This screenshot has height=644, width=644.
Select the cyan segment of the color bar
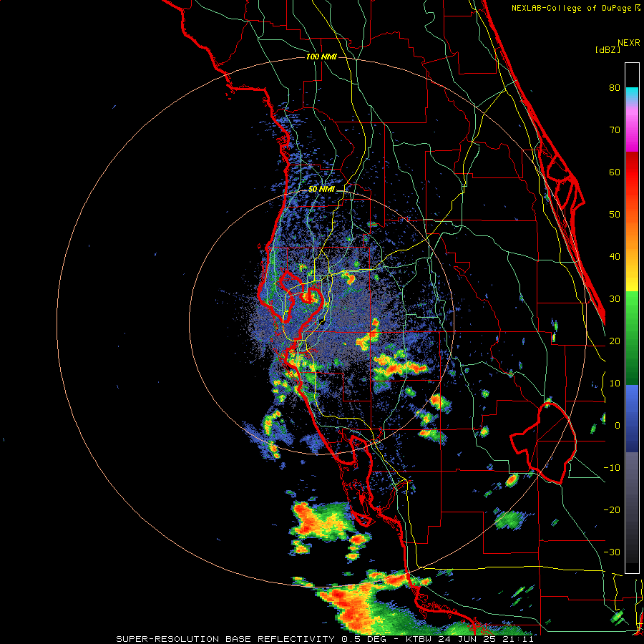pos(632,94)
